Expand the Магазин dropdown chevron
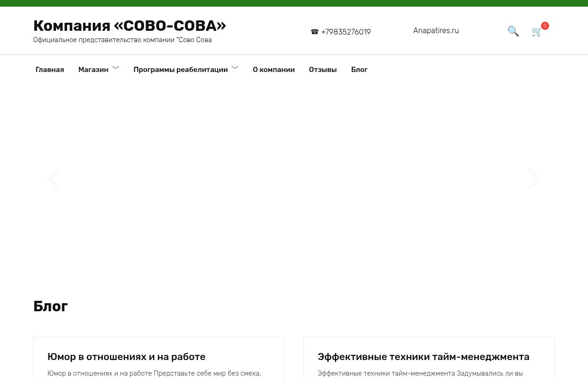 pyautogui.click(x=115, y=68)
